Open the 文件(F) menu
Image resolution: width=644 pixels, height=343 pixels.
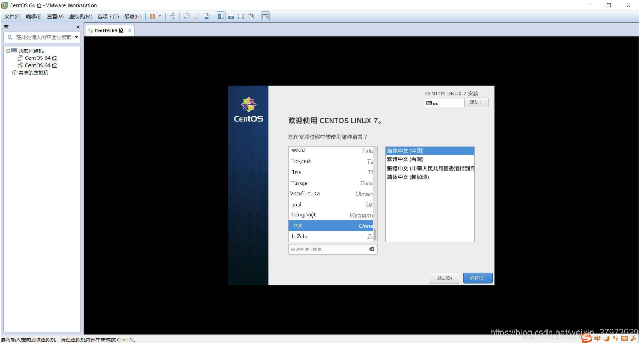(x=13, y=16)
